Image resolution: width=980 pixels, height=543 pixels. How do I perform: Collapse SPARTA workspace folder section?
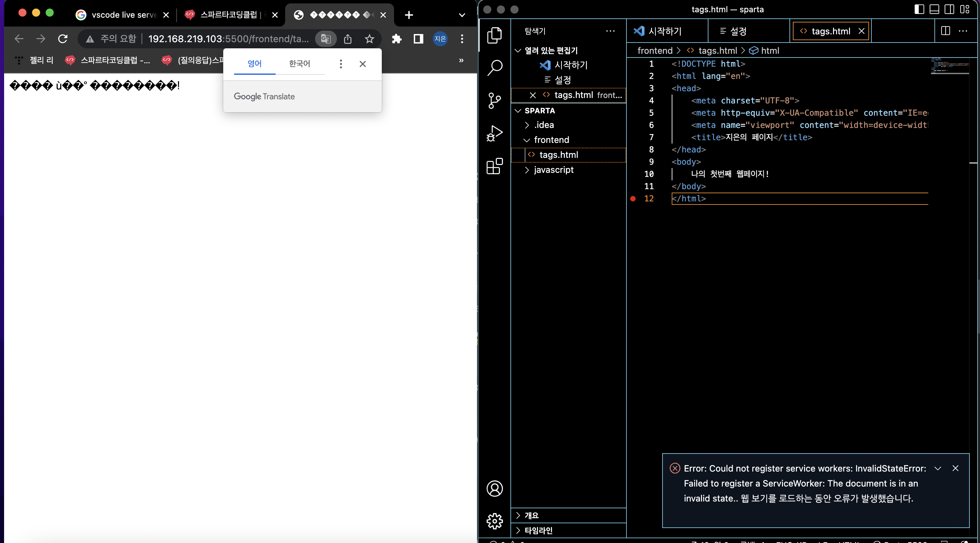click(x=568, y=111)
